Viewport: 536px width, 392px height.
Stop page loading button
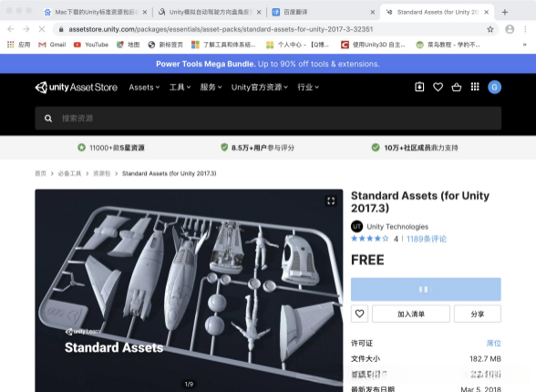42,29
